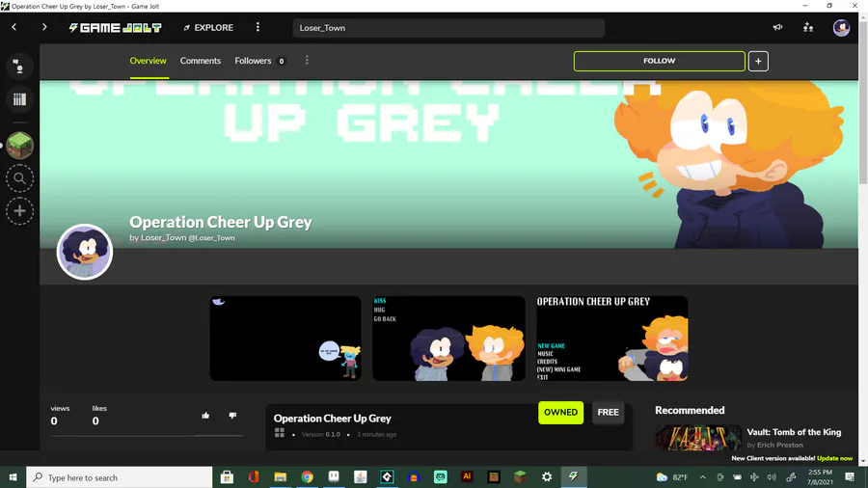868x488 pixels.
Task: Go forward with the right arrow
Action: [44, 27]
